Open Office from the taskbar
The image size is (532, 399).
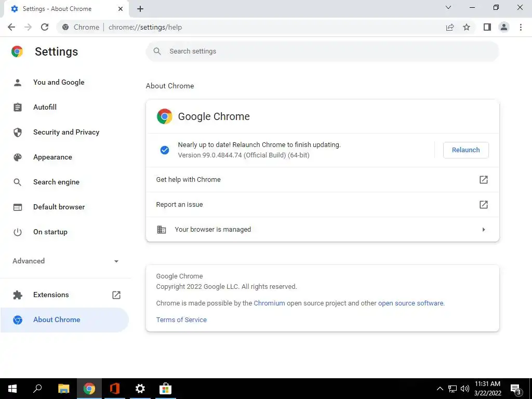click(115, 389)
